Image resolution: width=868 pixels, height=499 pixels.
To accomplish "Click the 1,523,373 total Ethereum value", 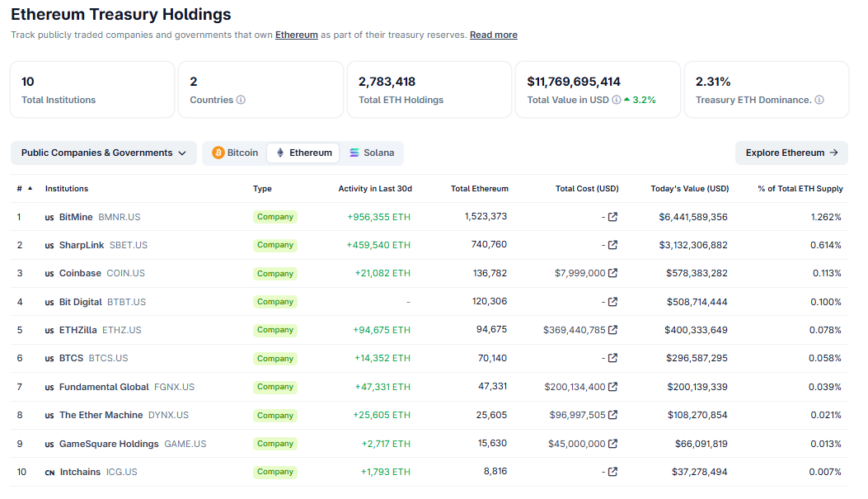I will pos(486,217).
